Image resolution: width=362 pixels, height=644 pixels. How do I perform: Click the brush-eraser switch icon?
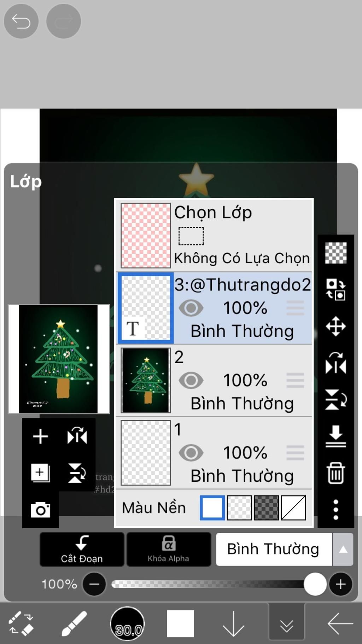(x=21, y=624)
